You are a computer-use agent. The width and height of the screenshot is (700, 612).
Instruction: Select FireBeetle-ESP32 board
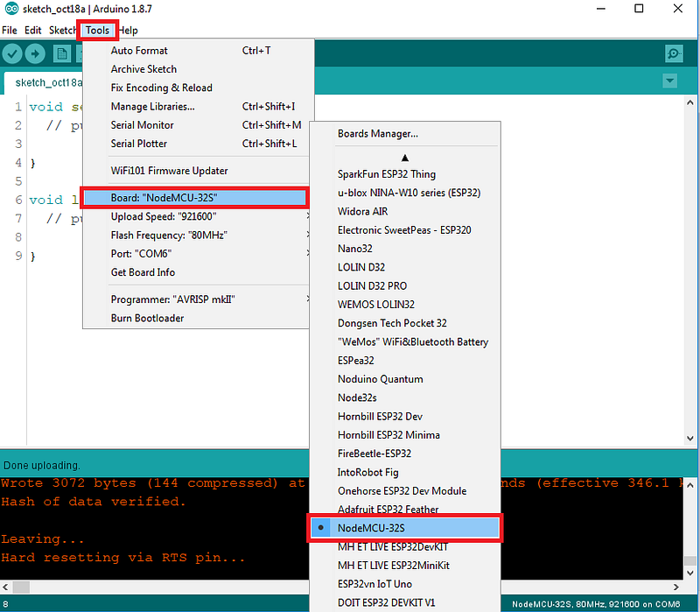click(405, 454)
